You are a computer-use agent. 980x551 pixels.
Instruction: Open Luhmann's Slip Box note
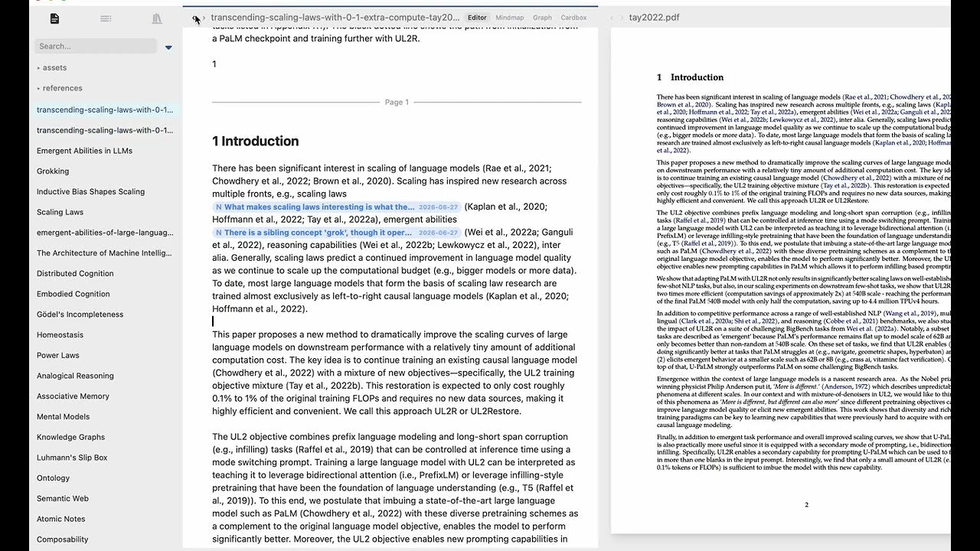point(72,458)
